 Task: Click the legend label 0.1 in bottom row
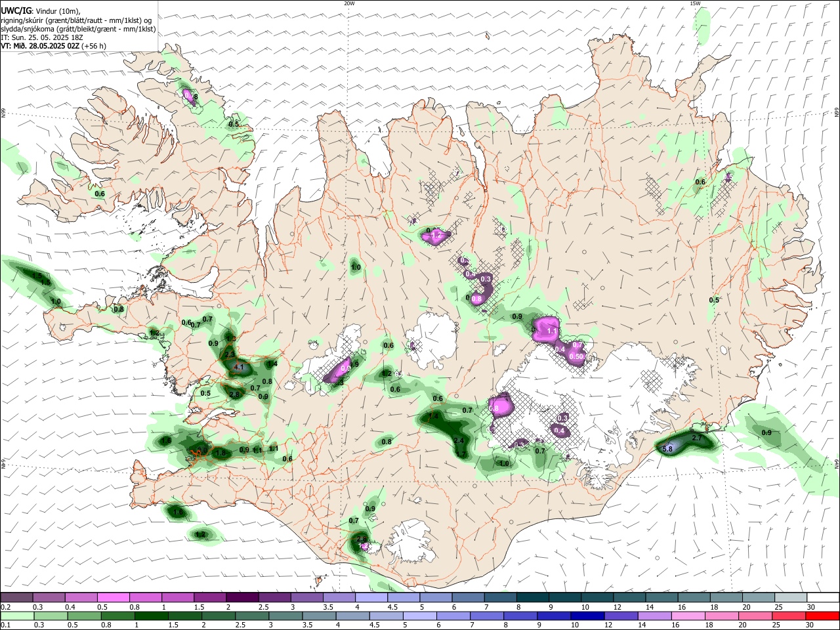(5, 625)
